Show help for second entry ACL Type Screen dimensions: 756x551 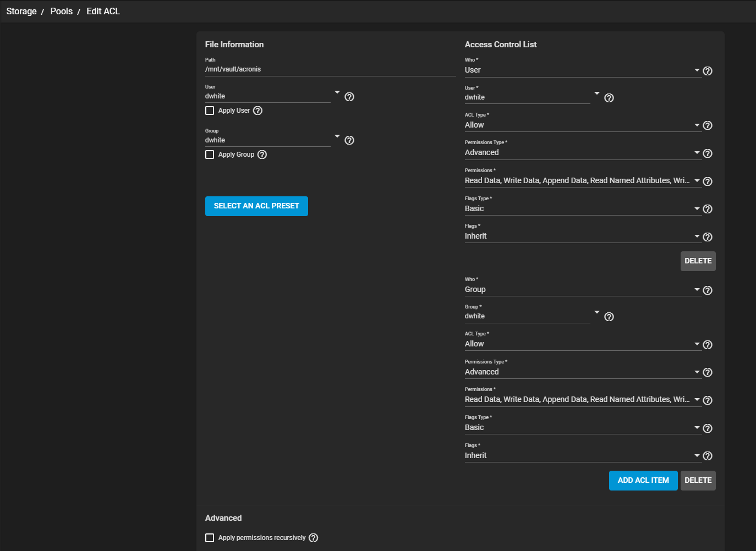tap(708, 345)
